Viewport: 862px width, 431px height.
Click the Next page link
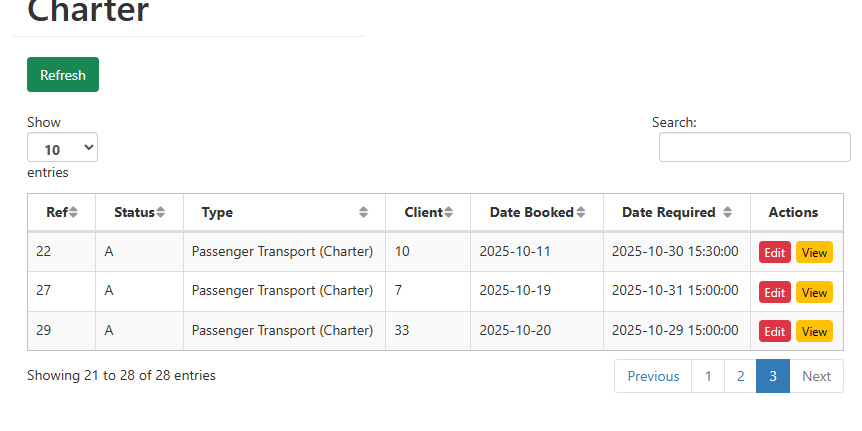pos(816,376)
